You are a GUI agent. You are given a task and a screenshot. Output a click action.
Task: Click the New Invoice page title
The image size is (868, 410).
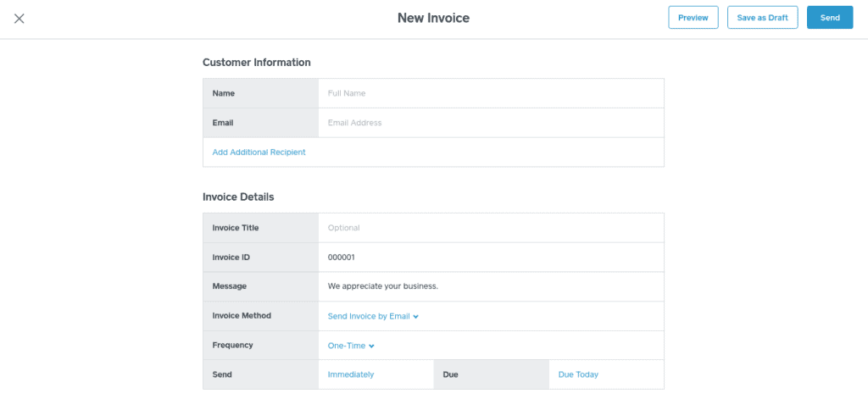[x=433, y=18]
